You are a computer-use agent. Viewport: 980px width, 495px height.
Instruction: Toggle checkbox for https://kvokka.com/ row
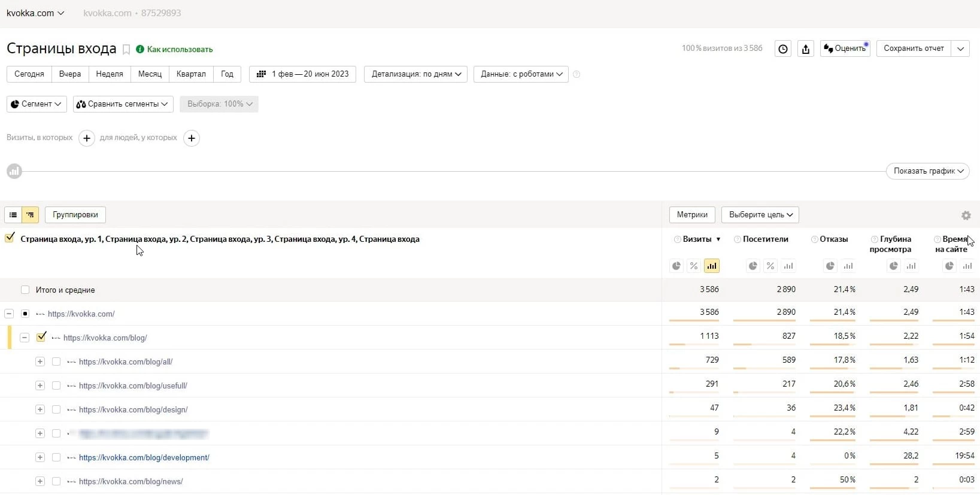point(25,314)
